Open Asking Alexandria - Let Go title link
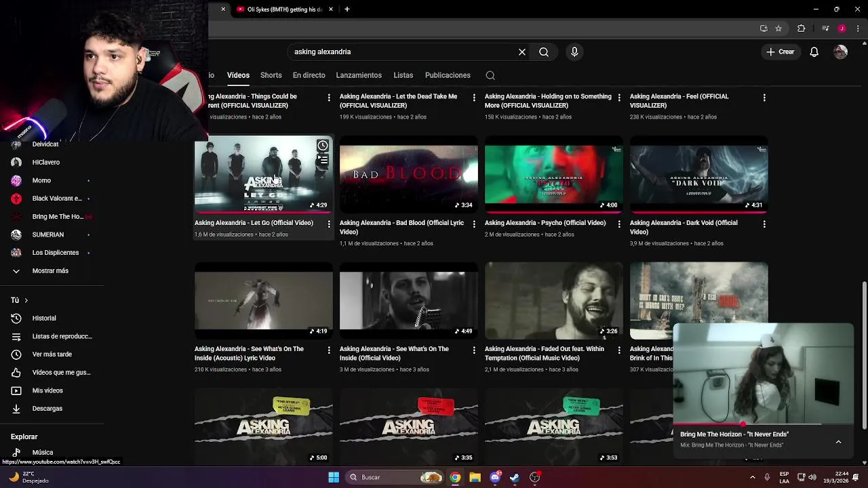The width and height of the screenshot is (868, 488). click(254, 223)
